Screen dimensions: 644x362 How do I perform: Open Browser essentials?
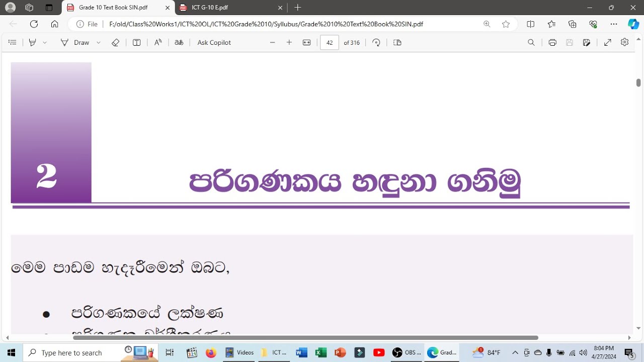[x=593, y=24]
